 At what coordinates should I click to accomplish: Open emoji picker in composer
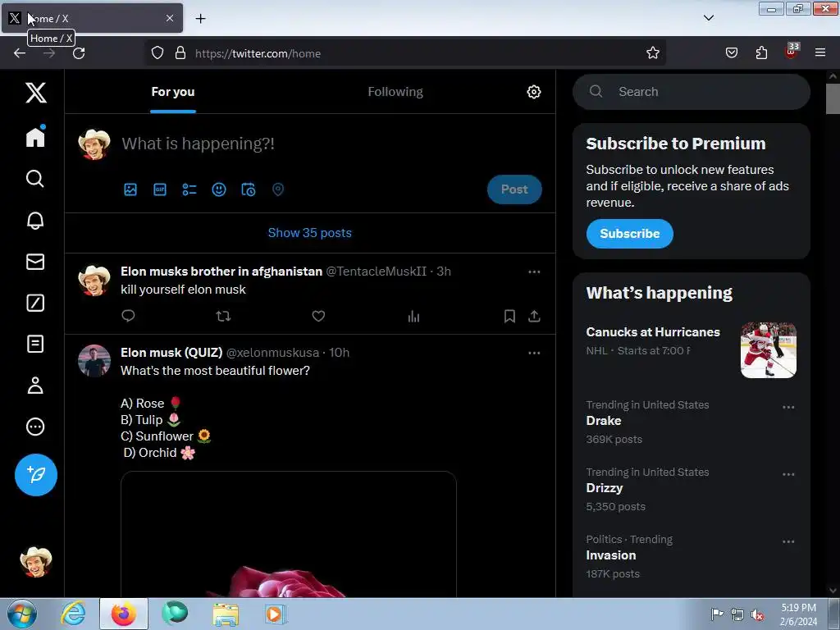218,189
